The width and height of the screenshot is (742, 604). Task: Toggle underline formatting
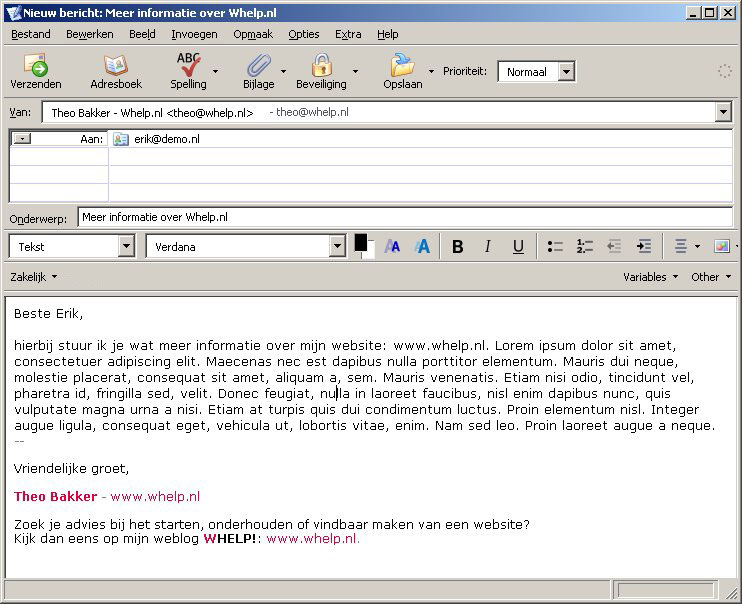(x=518, y=246)
